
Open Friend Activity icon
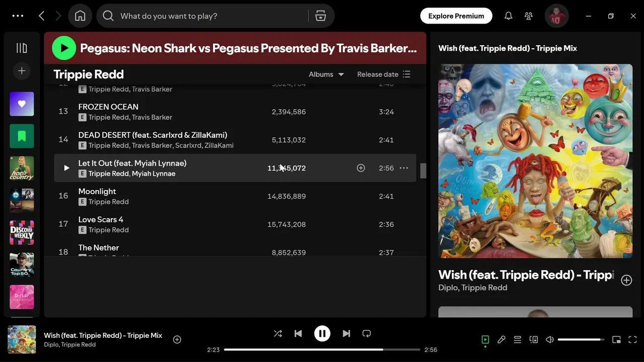coord(528,16)
